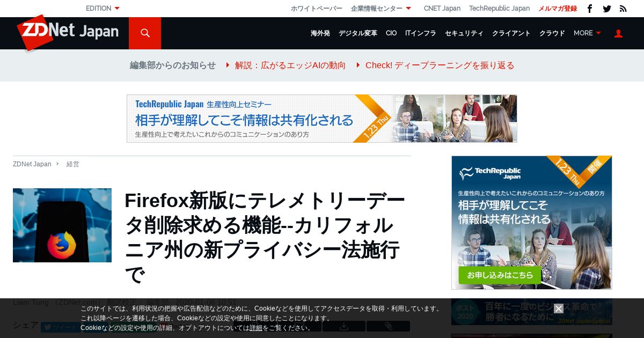Screen dimensions: 644x338
Task: Click the お申し込みはこちら green button
Action: (x=500, y=275)
